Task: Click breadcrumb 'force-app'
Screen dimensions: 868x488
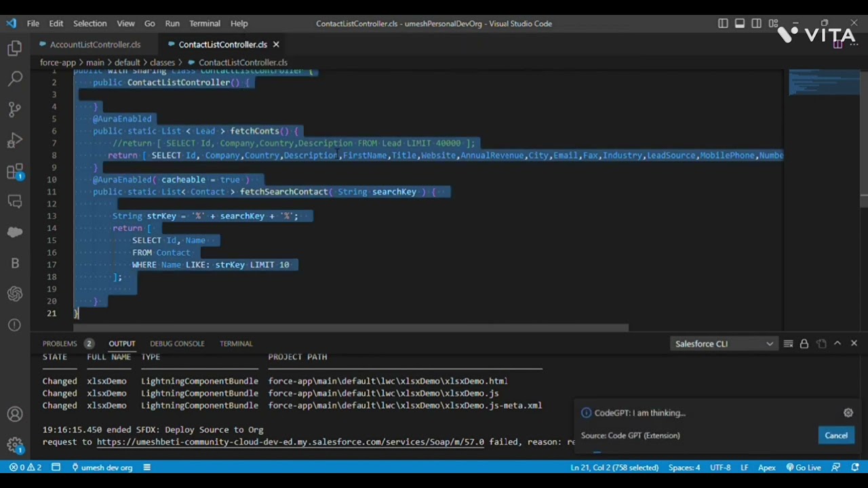Action: 58,62
